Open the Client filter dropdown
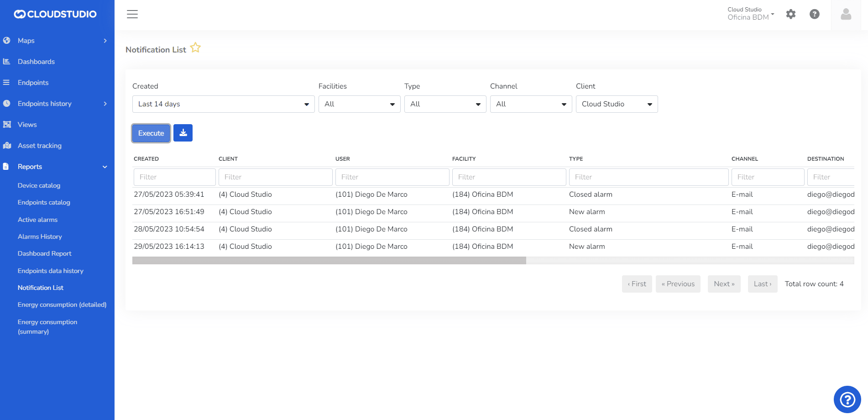The image size is (868, 420). [x=617, y=104]
